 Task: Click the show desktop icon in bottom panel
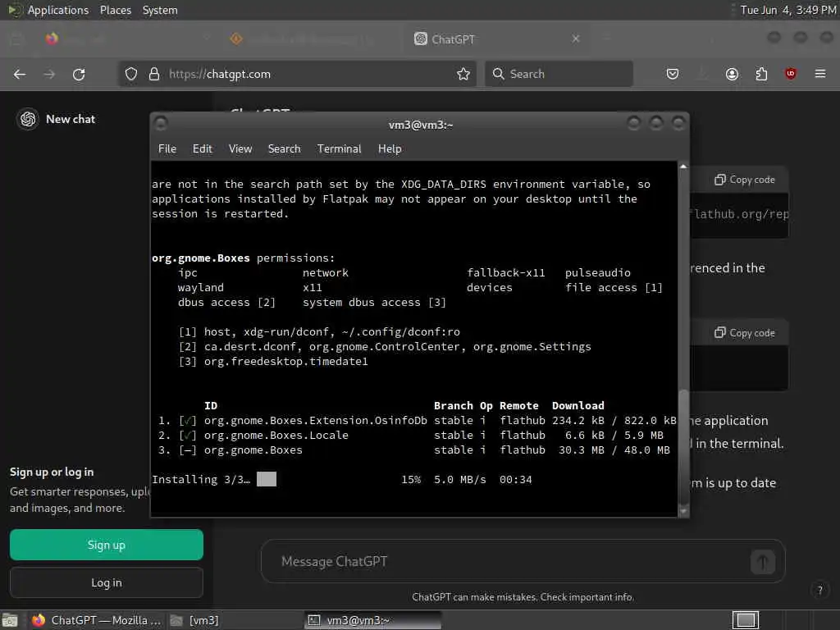click(10, 620)
